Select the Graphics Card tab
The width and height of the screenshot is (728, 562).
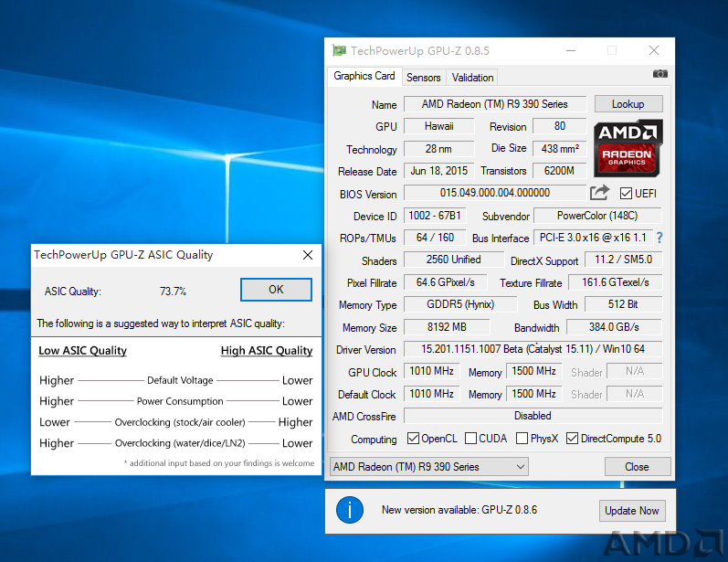tap(364, 76)
